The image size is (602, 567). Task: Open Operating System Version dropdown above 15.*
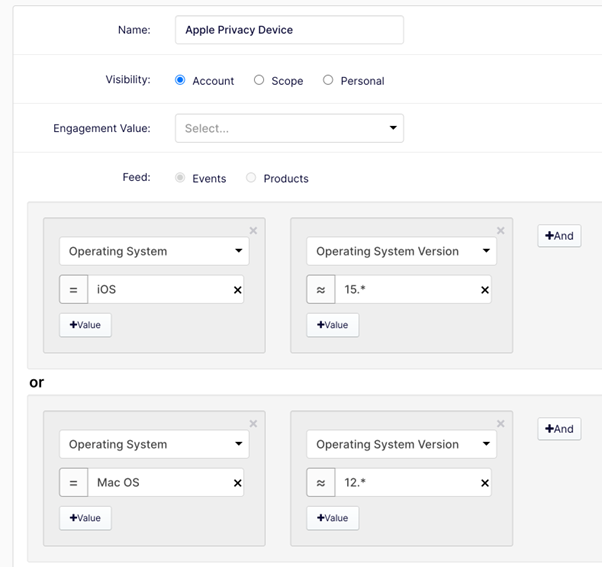401,251
